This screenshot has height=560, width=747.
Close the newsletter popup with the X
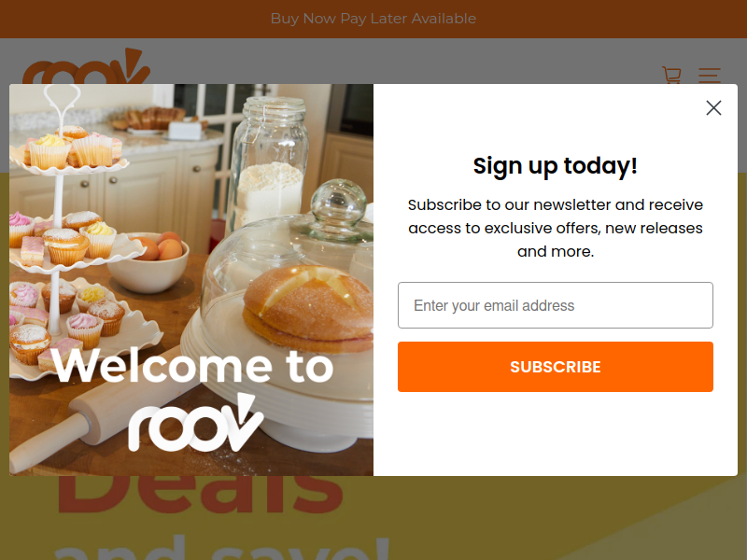click(713, 107)
